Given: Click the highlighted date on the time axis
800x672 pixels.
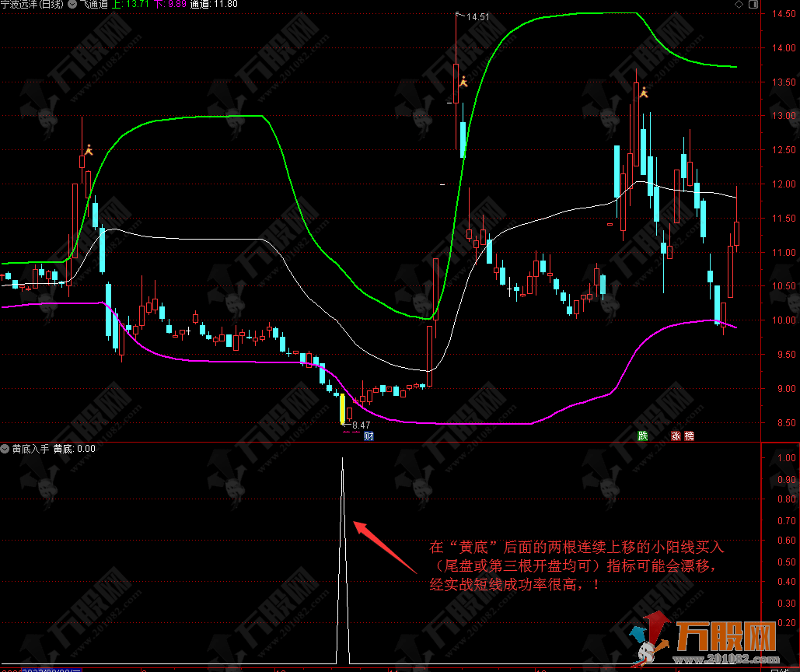Looking at the screenshot, I should pos(51,670).
